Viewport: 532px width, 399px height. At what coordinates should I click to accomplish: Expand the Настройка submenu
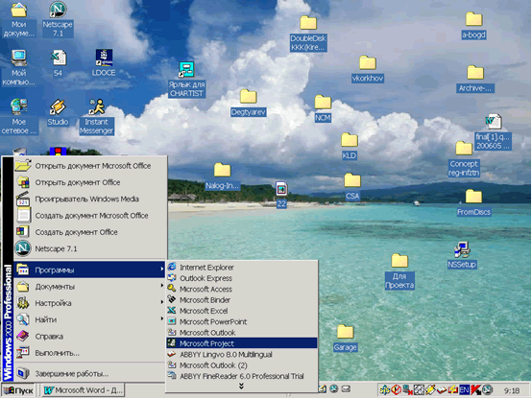[89, 303]
